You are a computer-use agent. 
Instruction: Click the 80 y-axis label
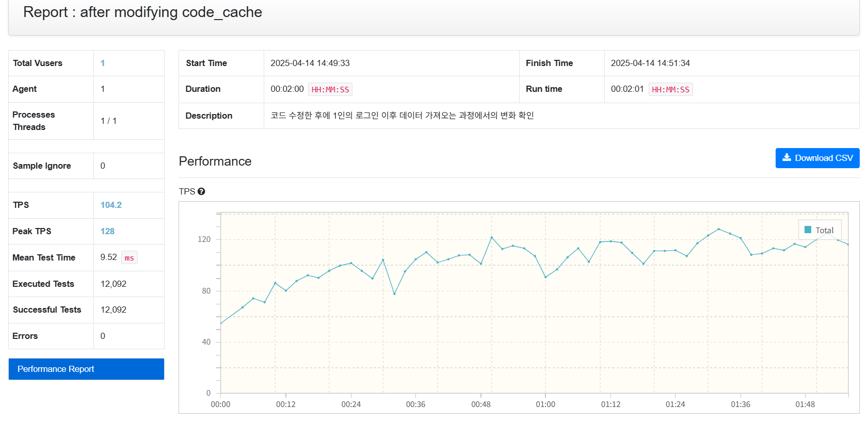click(x=206, y=291)
